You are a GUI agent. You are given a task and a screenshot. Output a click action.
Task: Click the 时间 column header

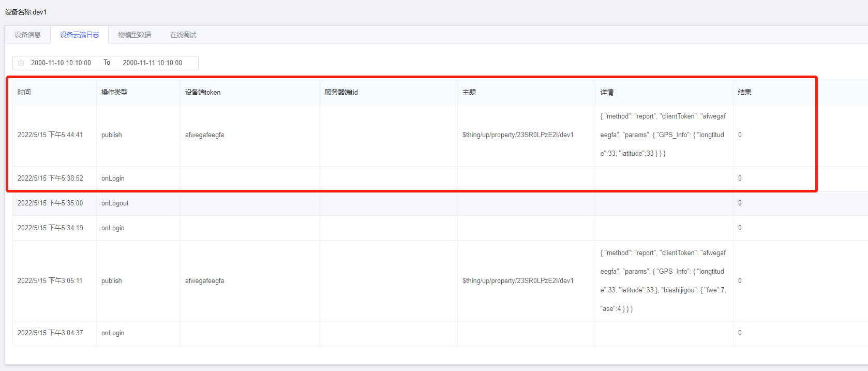click(x=24, y=92)
